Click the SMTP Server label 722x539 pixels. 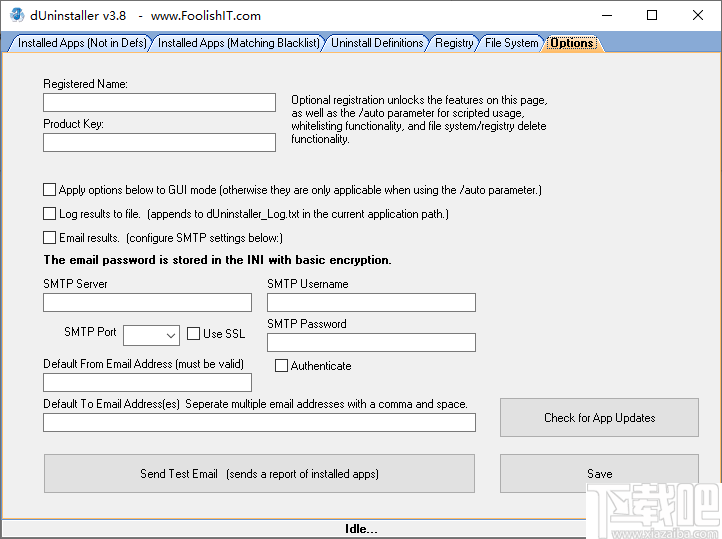[75, 284]
